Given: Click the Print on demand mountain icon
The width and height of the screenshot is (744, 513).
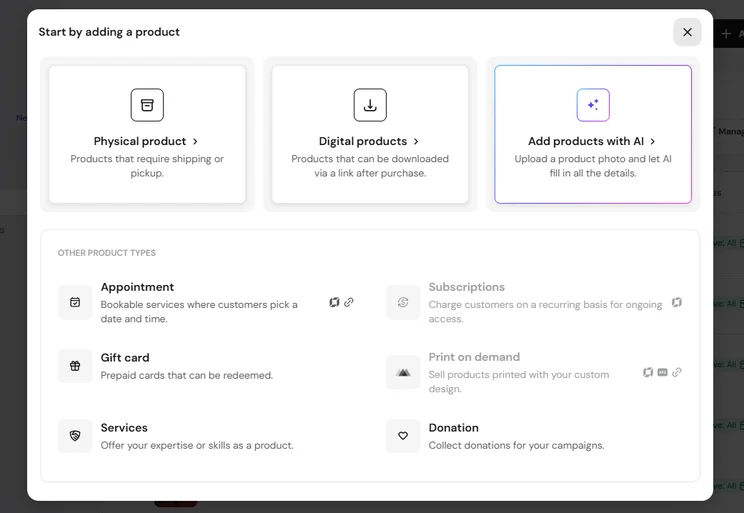Looking at the screenshot, I should pyautogui.click(x=403, y=373).
